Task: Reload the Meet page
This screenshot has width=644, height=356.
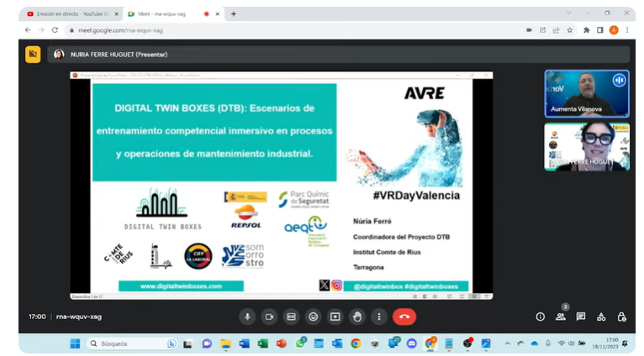Action: (x=55, y=30)
